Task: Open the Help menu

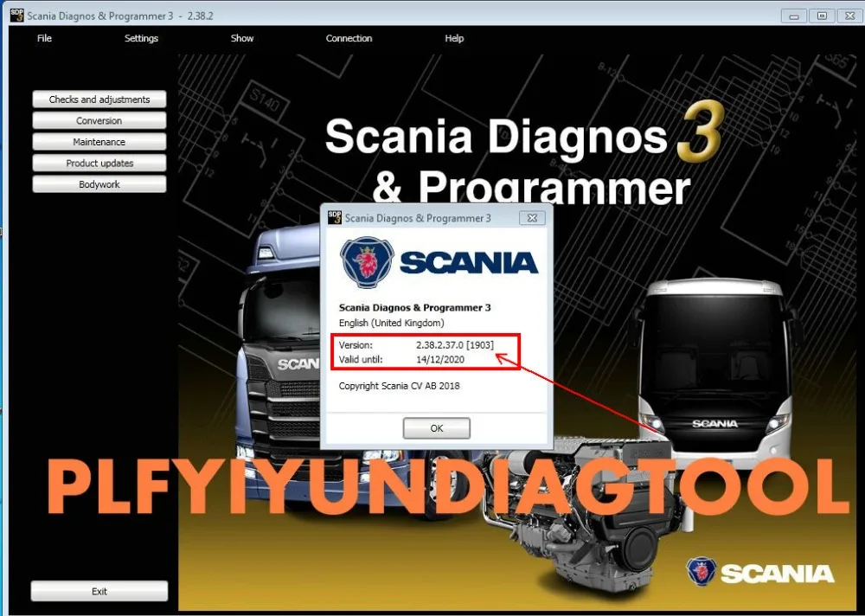Action: [454, 38]
